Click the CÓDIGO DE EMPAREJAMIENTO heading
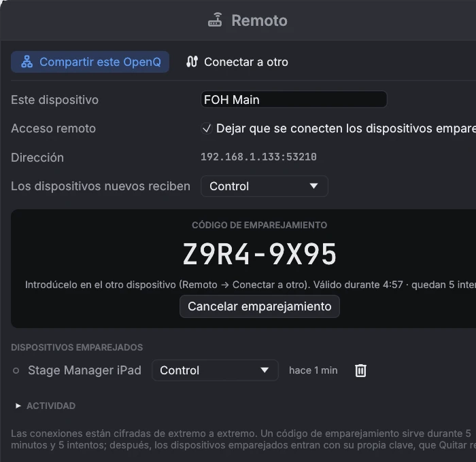Image resolution: width=476 pixels, height=462 pixels. [260, 225]
